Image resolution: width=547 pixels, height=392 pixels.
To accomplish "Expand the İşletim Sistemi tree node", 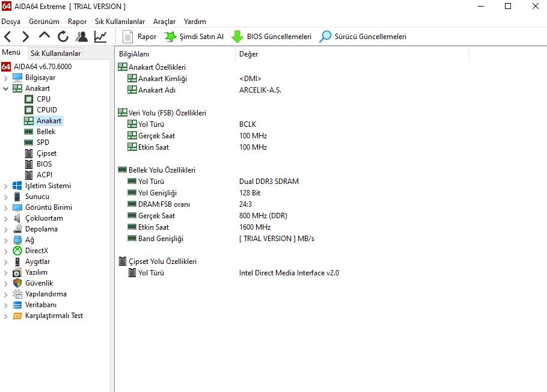I will point(5,186).
